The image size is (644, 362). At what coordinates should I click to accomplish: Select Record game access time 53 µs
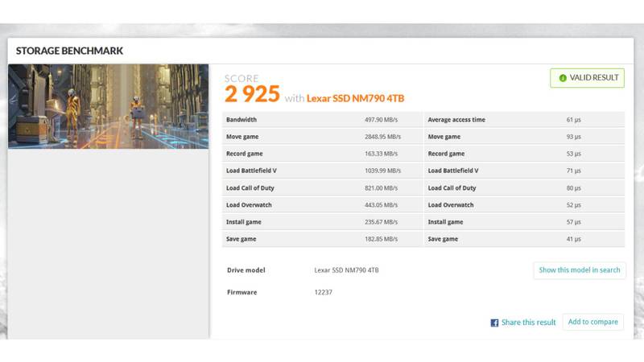point(573,154)
